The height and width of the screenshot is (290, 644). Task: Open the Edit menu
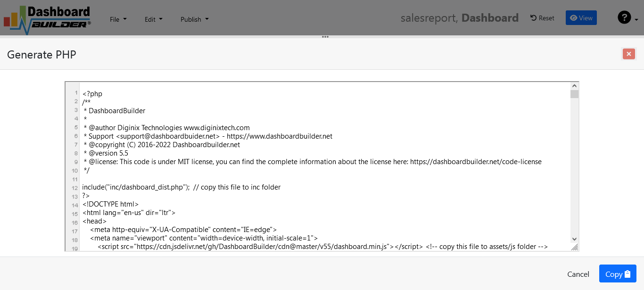[x=150, y=19]
